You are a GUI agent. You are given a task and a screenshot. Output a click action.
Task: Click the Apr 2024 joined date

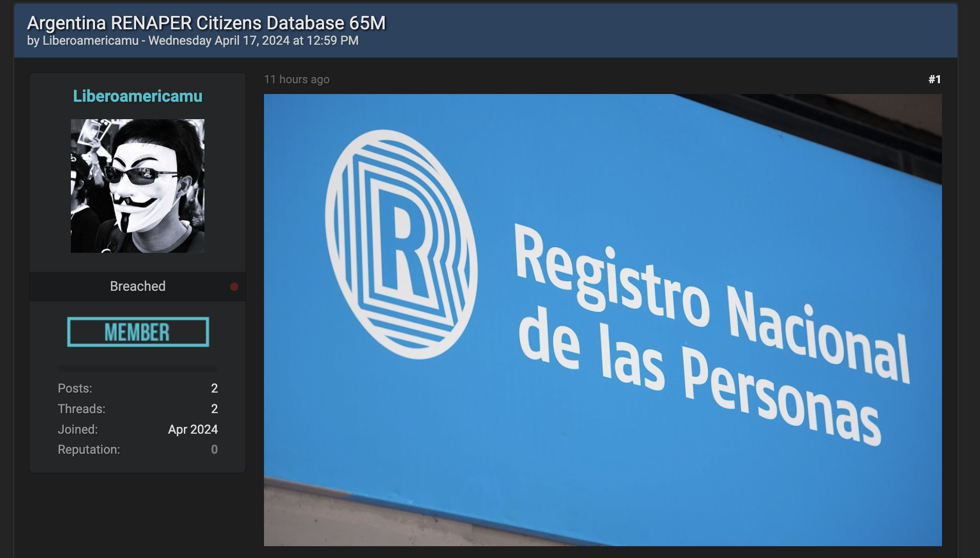[x=193, y=430]
